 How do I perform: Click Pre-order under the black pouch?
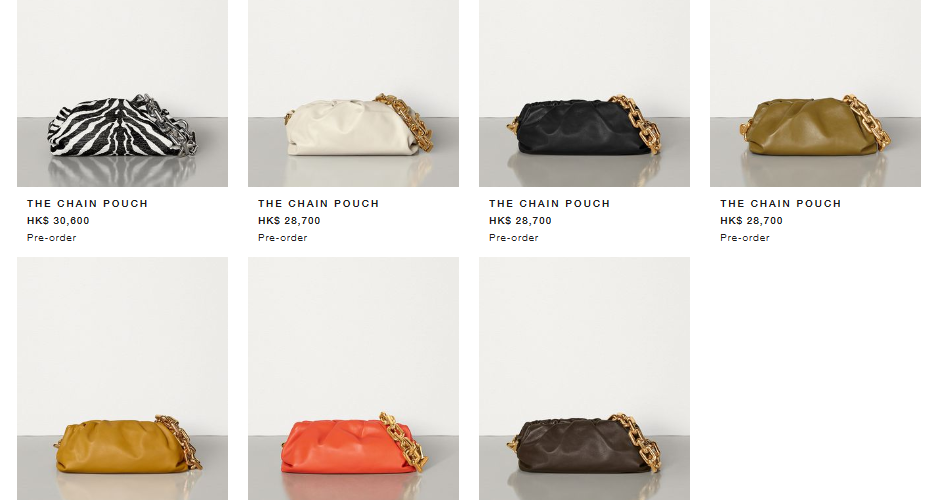[x=514, y=238]
